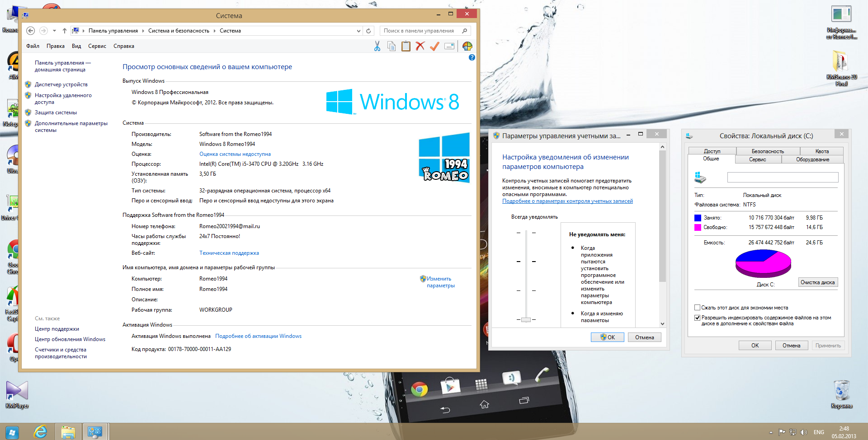Screen dimensions: 868x440
Task: Click 'Подробнее об активации Windows' link
Action: pyautogui.click(x=258, y=336)
